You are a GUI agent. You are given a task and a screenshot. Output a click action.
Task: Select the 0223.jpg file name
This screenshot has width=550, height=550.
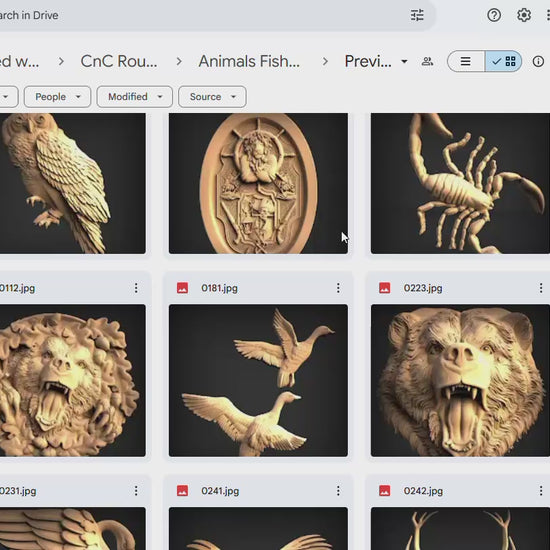(423, 288)
